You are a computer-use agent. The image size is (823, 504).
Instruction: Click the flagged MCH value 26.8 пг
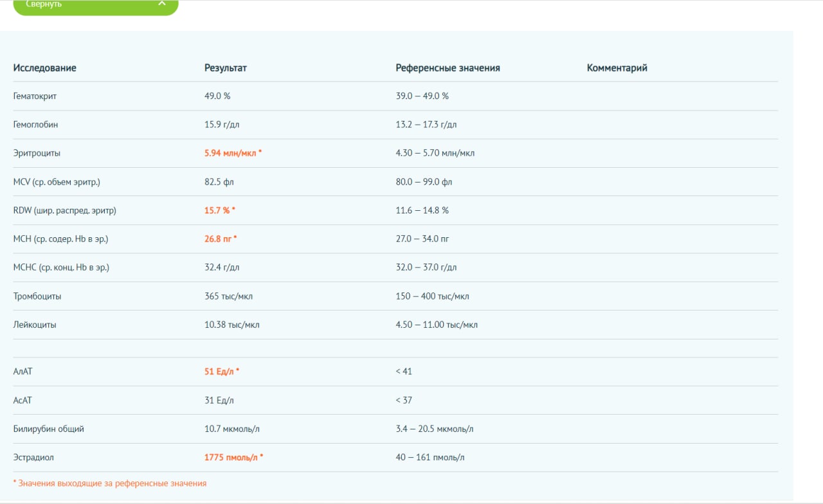pyautogui.click(x=218, y=239)
